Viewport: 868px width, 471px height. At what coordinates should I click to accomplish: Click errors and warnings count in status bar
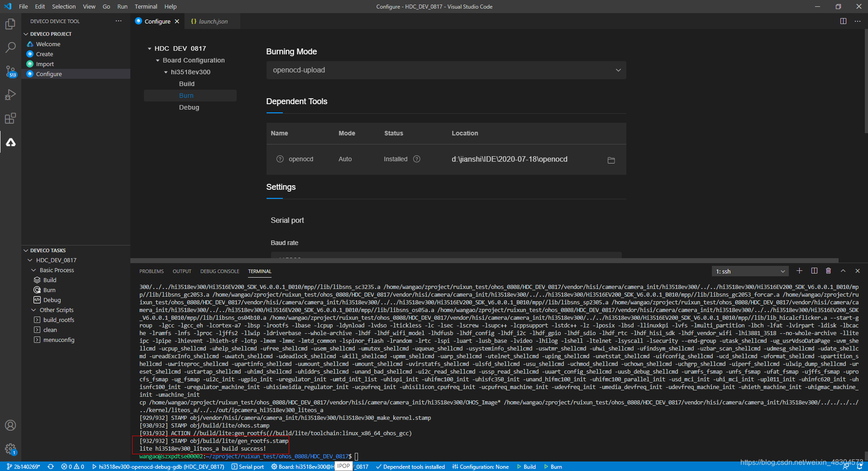click(72, 466)
